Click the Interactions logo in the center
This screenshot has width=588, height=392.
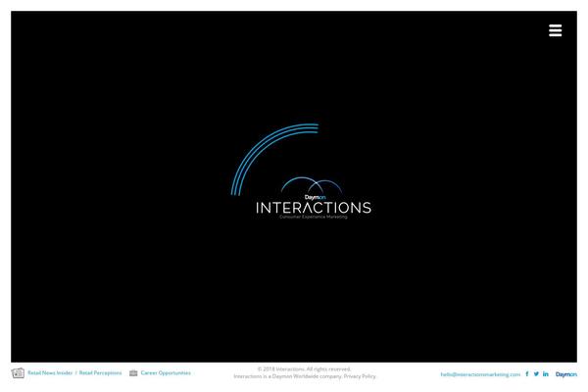[314, 198]
